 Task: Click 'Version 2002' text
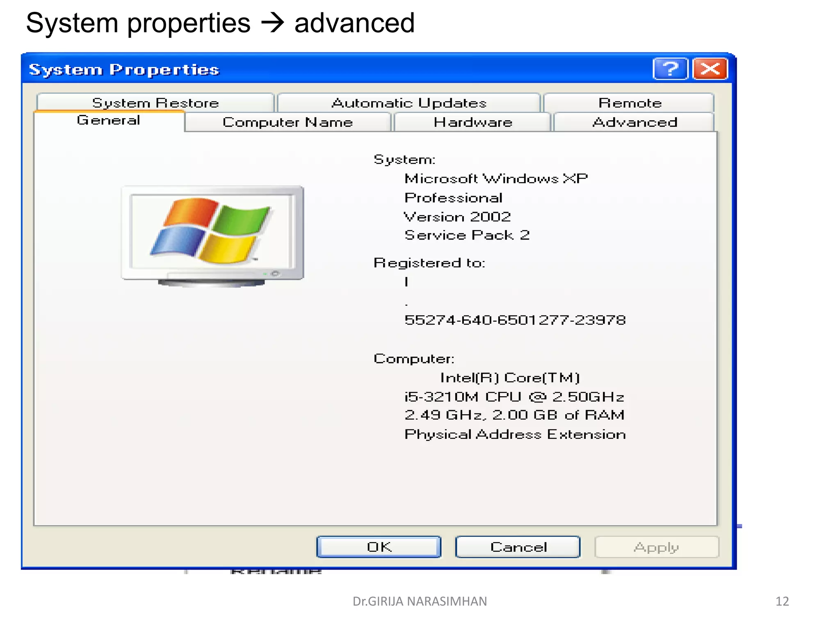[x=457, y=217]
